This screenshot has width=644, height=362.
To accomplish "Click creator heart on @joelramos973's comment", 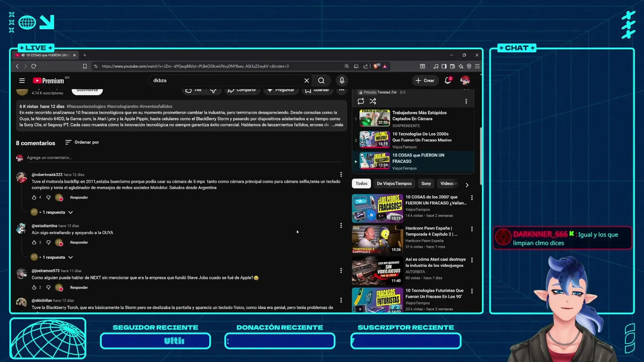I will tap(59, 288).
